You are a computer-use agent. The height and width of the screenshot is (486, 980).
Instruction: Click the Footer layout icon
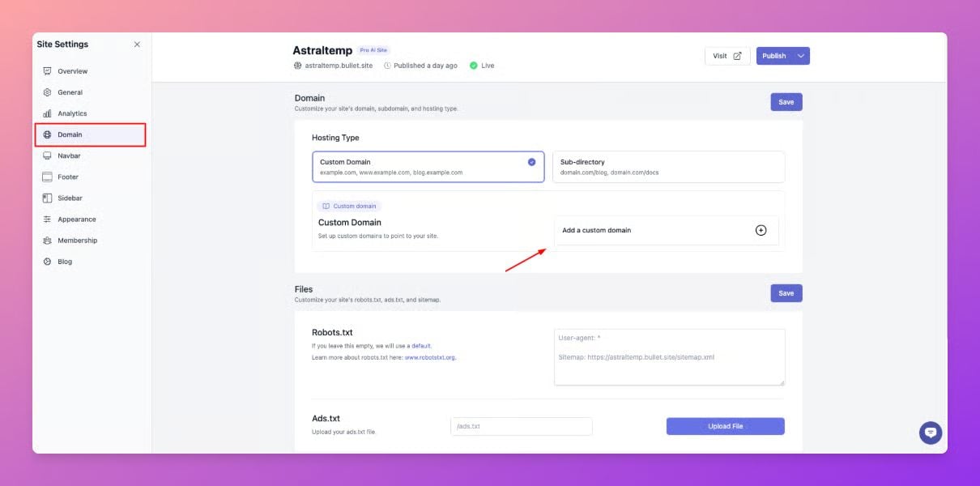pyautogui.click(x=47, y=177)
